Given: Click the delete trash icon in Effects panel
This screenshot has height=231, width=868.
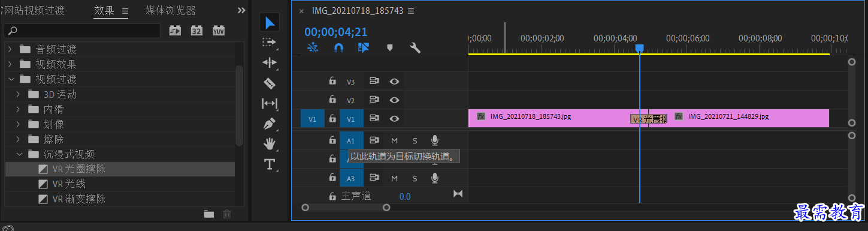Looking at the screenshot, I should click(x=227, y=214).
